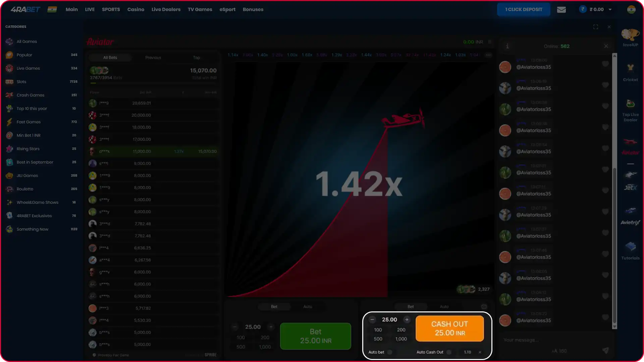Open the eSport menu item

click(227, 9)
